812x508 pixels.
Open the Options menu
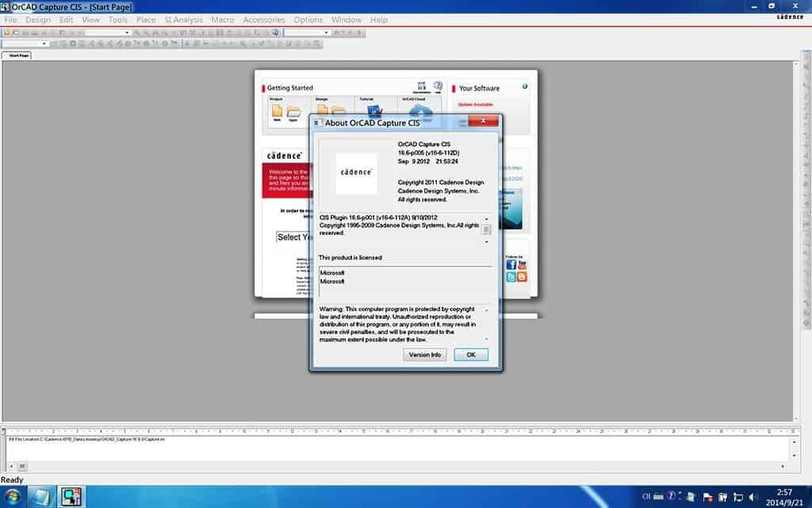pyautogui.click(x=308, y=20)
